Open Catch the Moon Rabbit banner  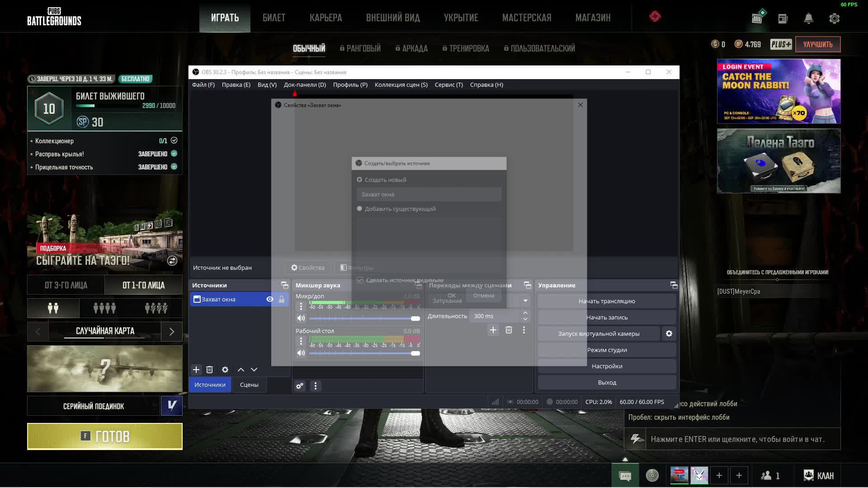point(778,91)
